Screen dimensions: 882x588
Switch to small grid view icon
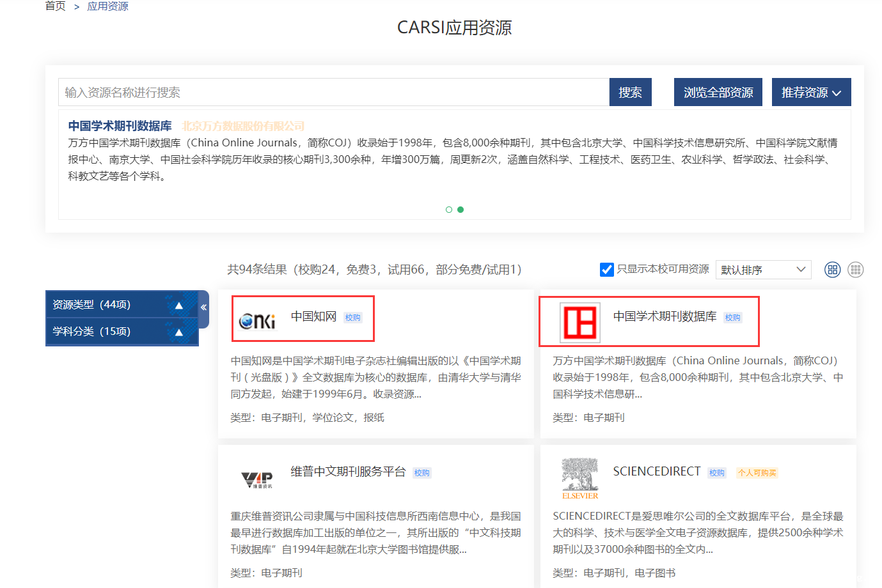click(x=855, y=270)
